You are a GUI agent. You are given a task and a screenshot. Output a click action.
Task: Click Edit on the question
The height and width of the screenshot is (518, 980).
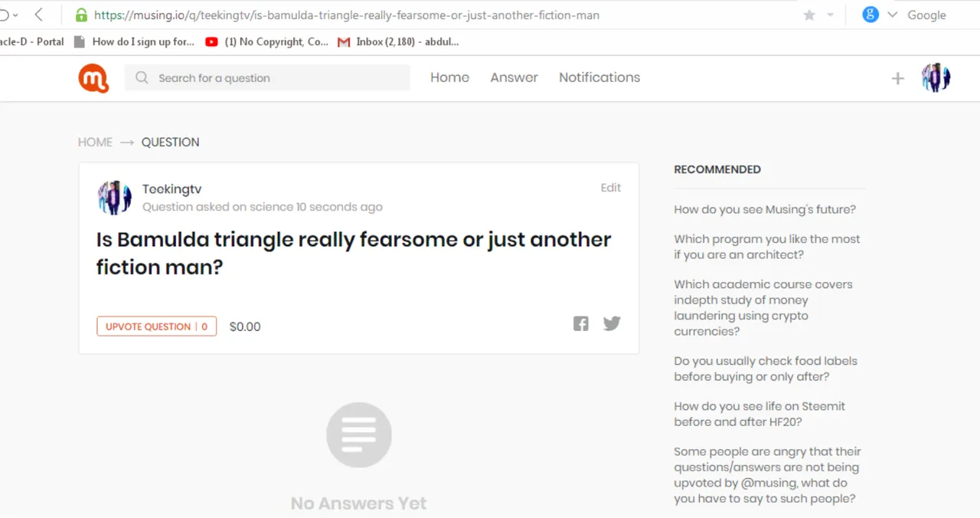610,188
